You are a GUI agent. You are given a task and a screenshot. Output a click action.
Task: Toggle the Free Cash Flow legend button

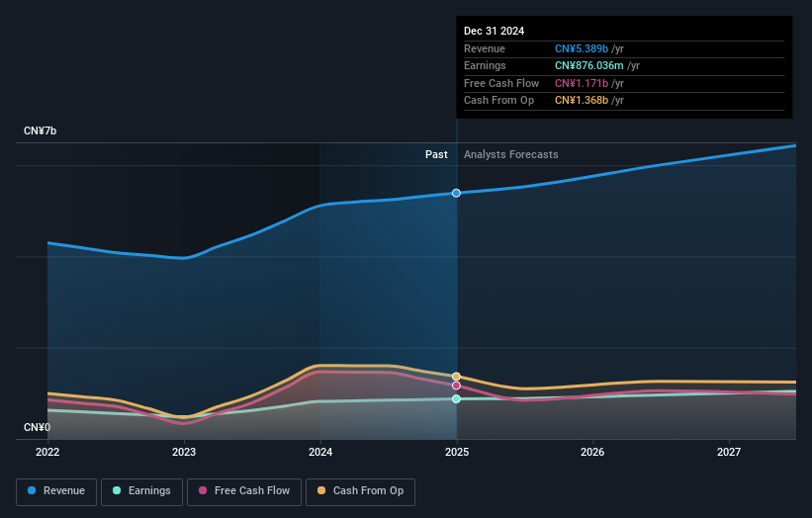(244, 491)
